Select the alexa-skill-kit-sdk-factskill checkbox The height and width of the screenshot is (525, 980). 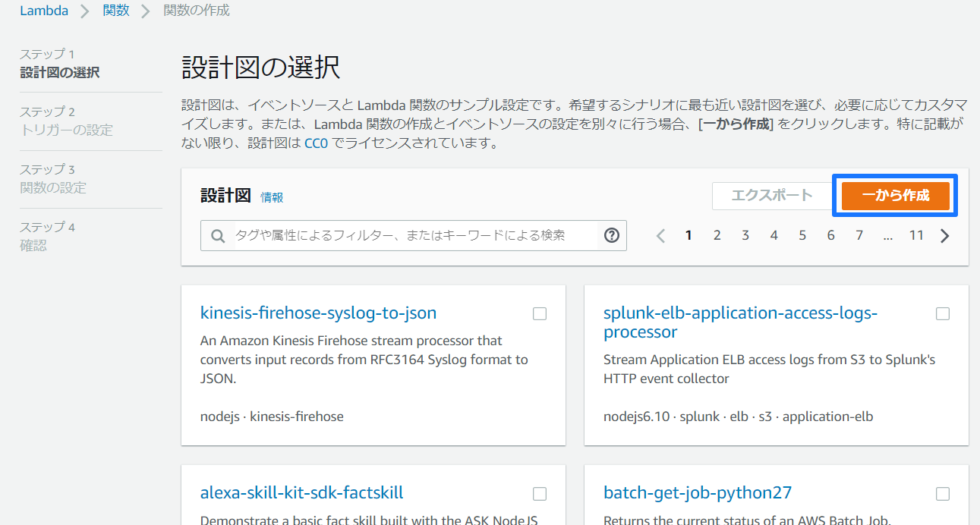pyautogui.click(x=540, y=494)
